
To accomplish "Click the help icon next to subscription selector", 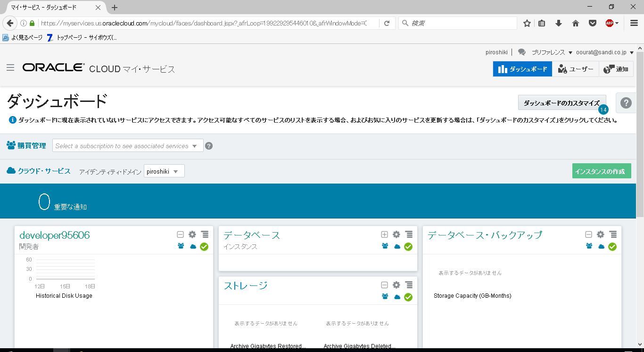I will (209, 146).
